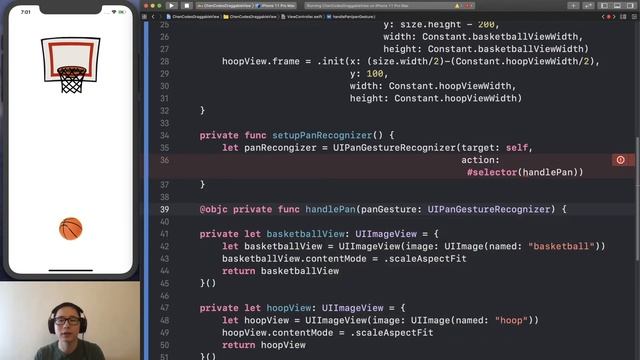640x360 pixels.
Task: Select the project item in jump bar
Action: tap(193, 17)
